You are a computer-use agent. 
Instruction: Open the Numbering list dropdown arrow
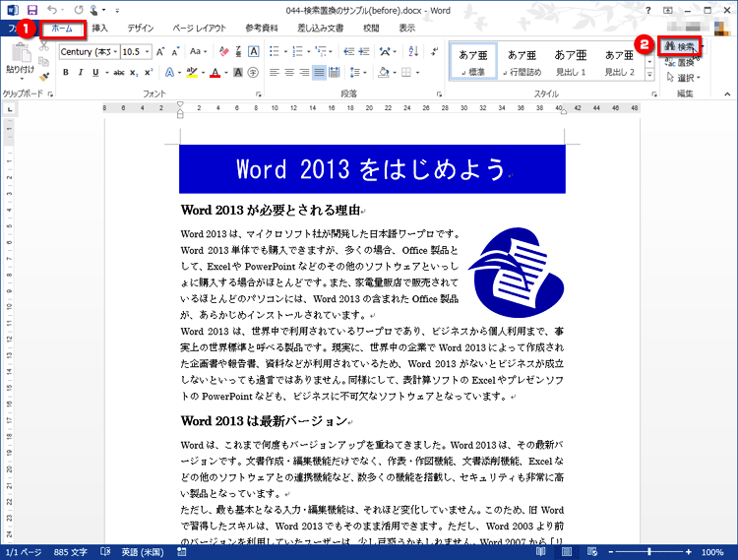pos(308,51)
